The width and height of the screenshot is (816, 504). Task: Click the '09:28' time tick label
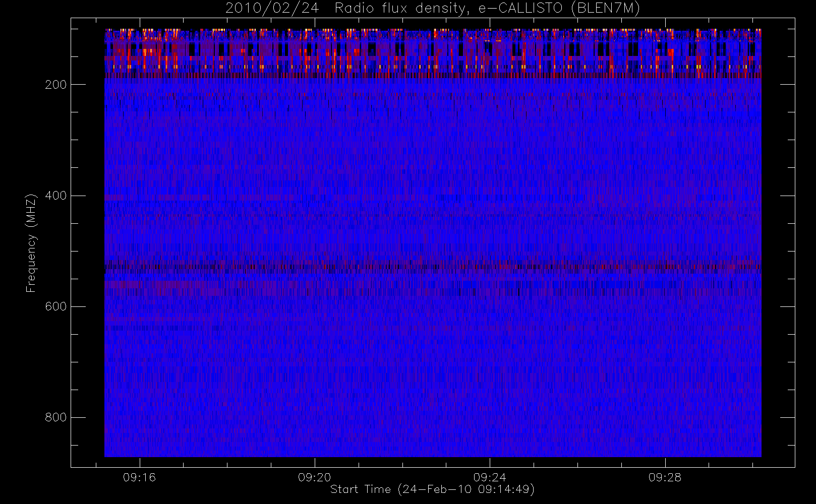665,477
